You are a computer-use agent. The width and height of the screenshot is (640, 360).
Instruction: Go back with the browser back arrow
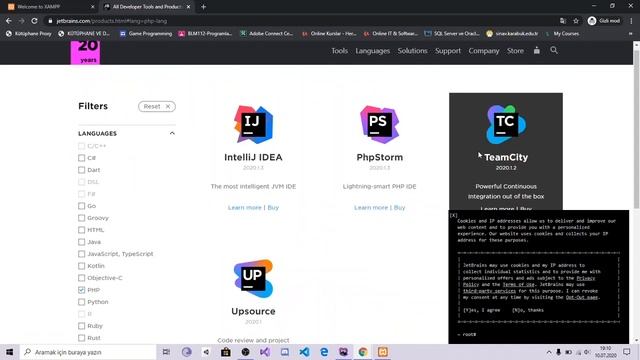(x=9, y=21)
